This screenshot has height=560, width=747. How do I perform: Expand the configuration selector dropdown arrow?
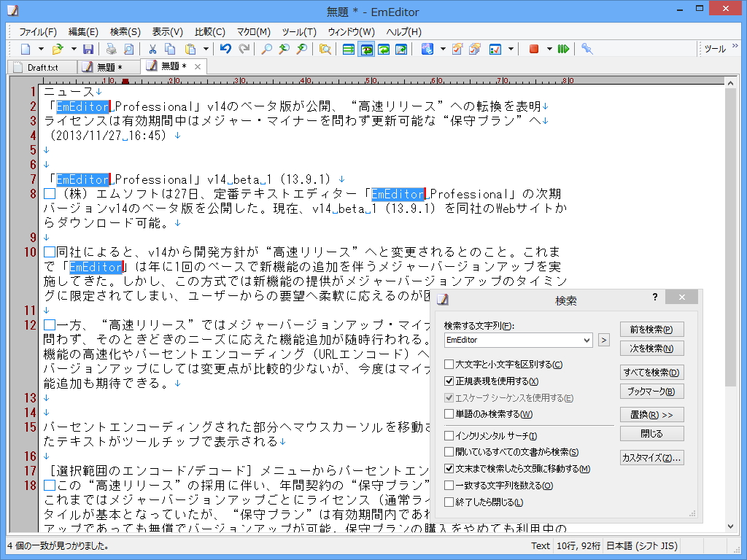[x=443, y=49]
